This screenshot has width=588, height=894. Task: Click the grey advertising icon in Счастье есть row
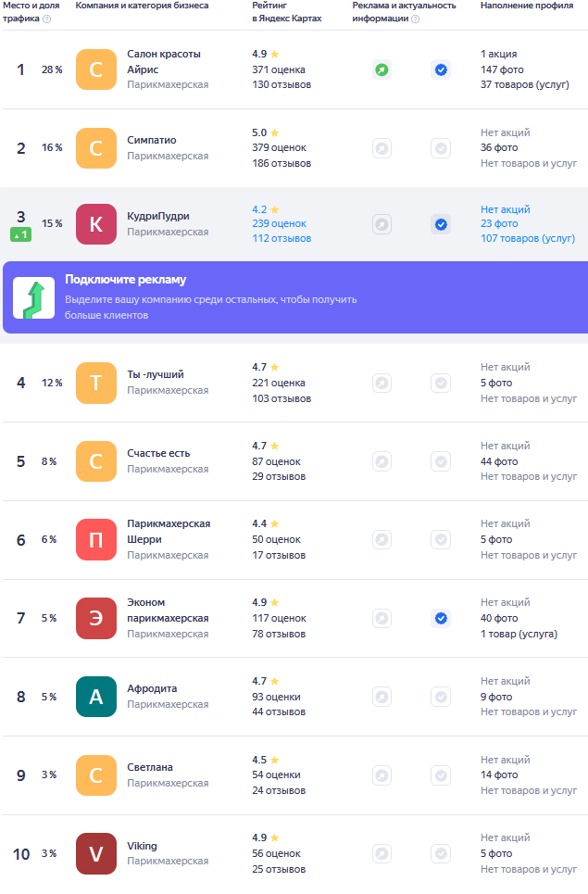[x=382, y=461]
